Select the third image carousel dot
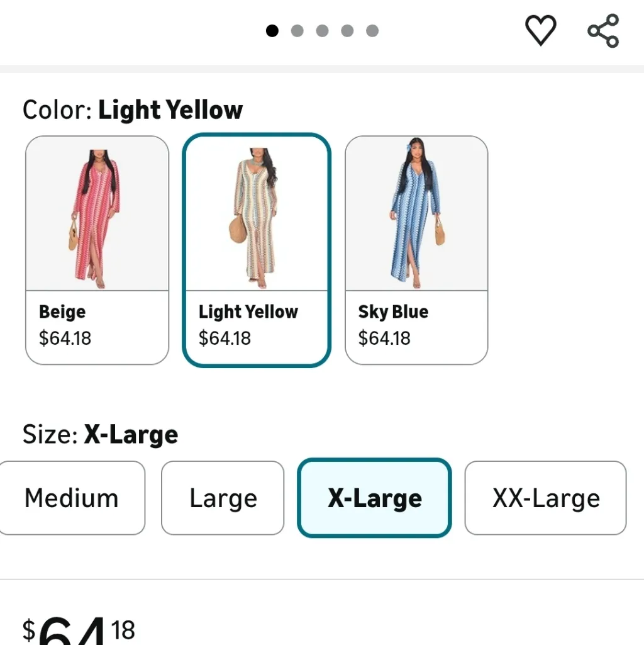The height and width of the screenshot is (645, 644). point(323,31)
